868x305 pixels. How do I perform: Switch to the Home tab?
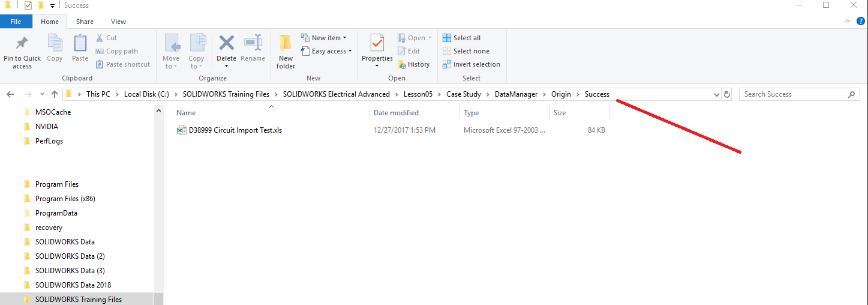[50, 22]
